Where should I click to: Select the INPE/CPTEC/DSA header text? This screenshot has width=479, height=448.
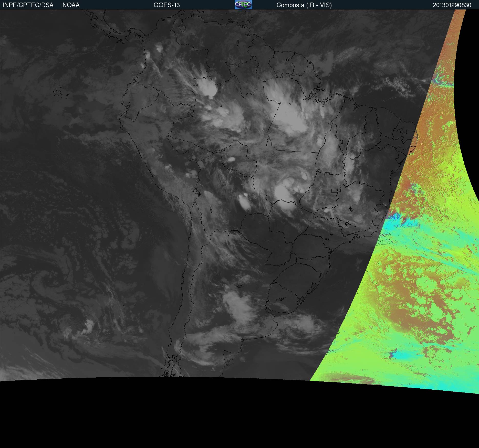point(28,5)
